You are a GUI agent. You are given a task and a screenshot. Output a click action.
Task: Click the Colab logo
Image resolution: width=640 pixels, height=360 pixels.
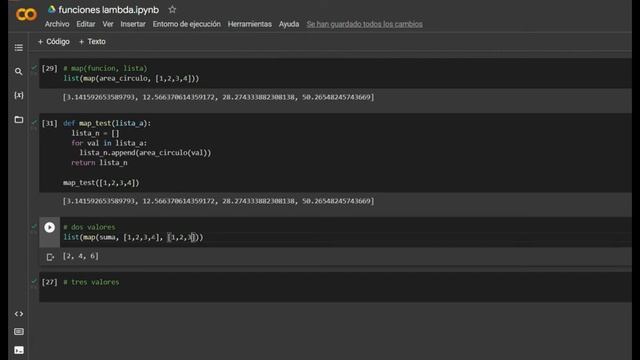26,15
